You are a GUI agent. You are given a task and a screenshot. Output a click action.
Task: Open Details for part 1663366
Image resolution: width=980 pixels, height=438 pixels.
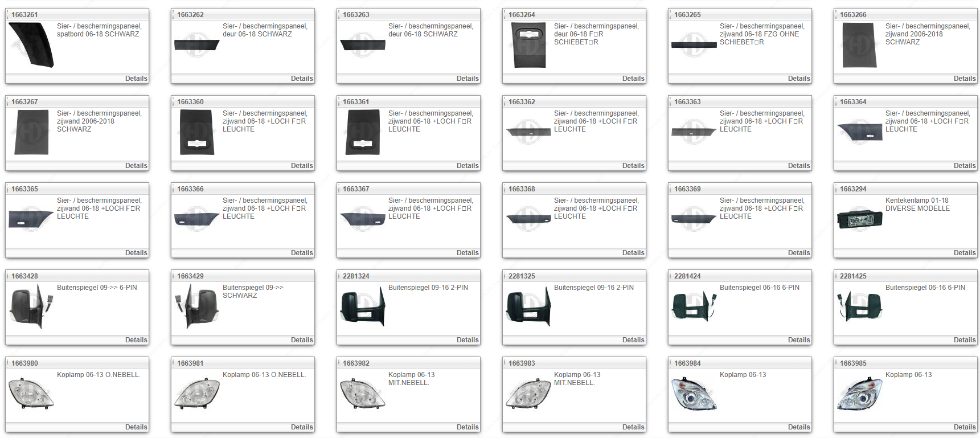pyautogui.click(x=302, y=253)
